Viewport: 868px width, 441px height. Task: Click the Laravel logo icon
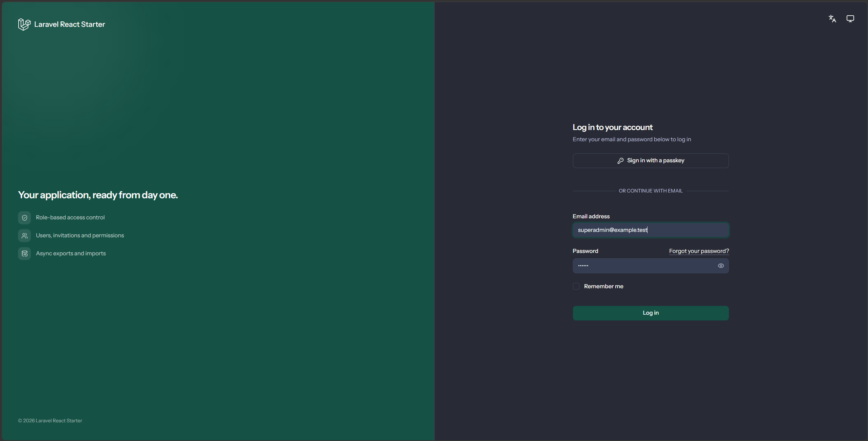click(24, 24)
